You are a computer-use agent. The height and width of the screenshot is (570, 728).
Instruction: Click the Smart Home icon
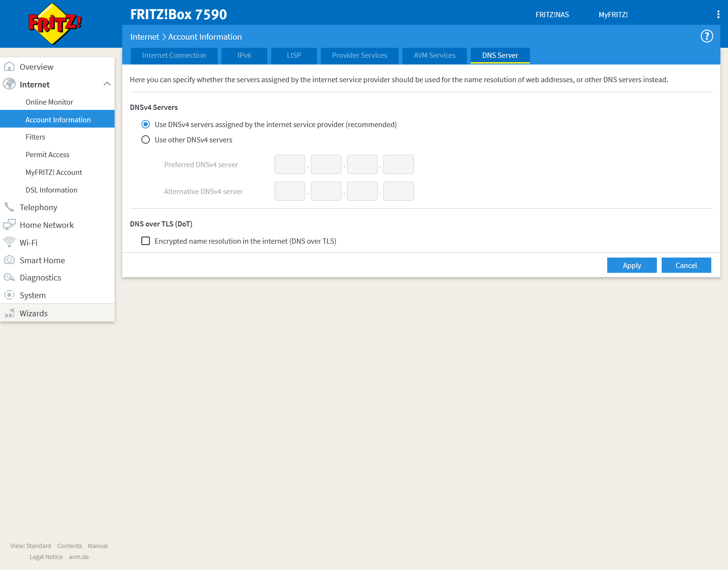pos(9,260)
